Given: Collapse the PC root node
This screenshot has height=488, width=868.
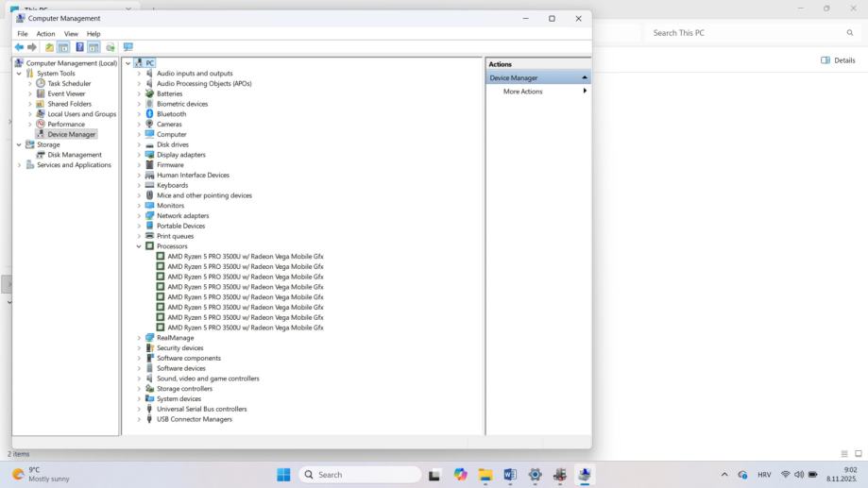Looking at the screenshot, I should point(128,63).
